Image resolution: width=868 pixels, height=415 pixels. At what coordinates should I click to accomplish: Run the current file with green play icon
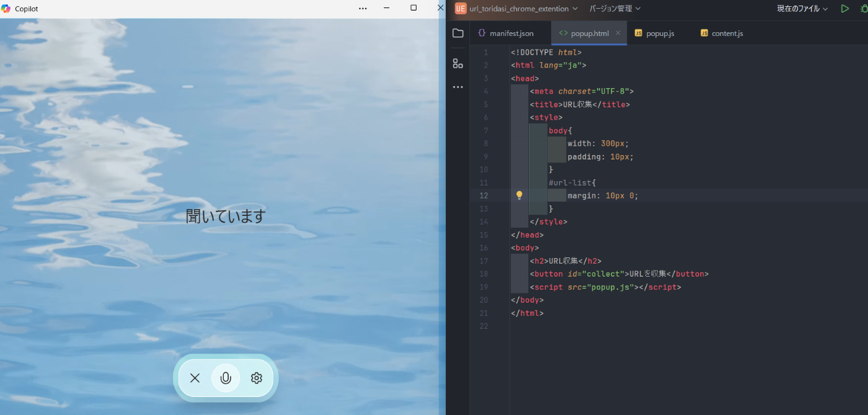click(844, 9)
